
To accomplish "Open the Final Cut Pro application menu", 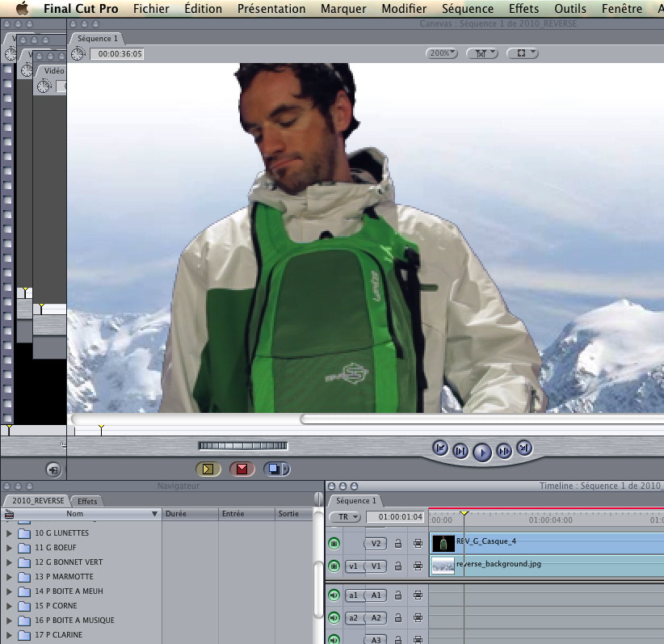I will (81, 8).
